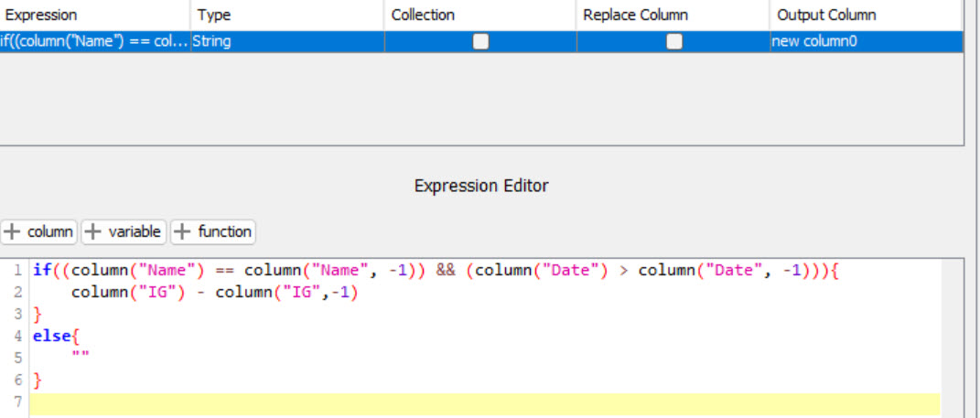Click the else keyword on line 4
The image size is (980, 418).
(x=52, y=337)
